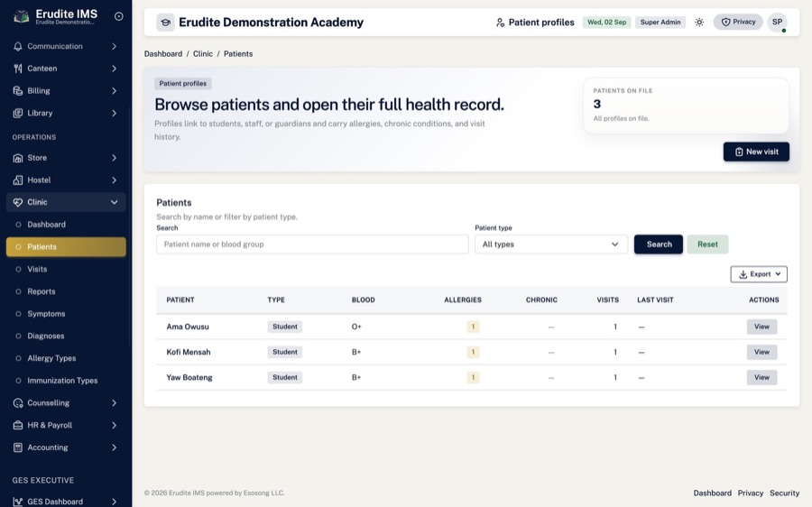Click the New visit button
The height and width of the screenshot is (507, 812).
pyautogui.click(x=756, y=152)
